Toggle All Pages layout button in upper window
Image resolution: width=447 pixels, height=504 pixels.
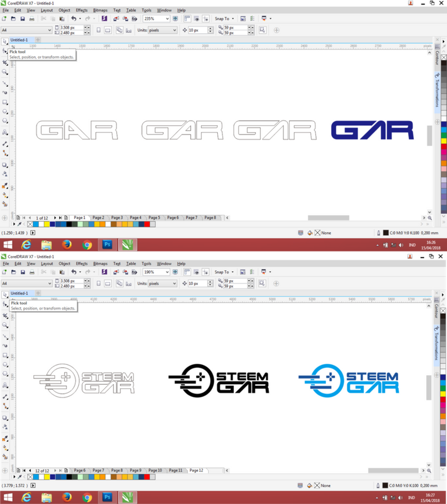pos(119,30)
